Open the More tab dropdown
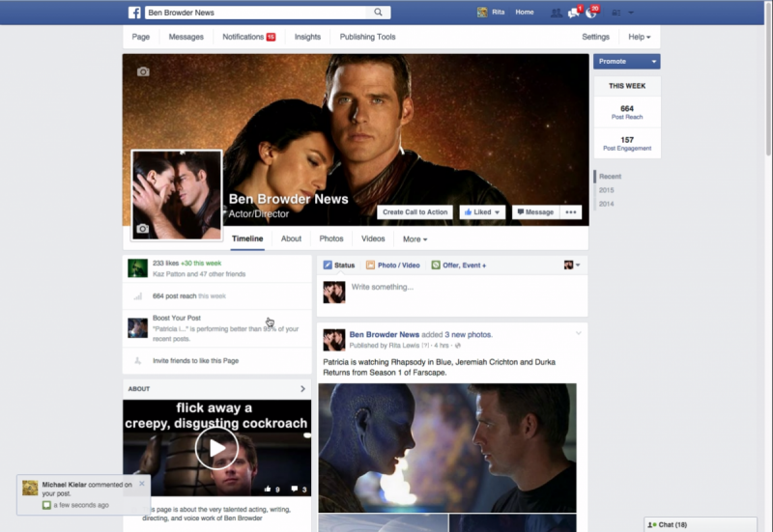Screen dimensions: 773x532 [x=415, y=238]
